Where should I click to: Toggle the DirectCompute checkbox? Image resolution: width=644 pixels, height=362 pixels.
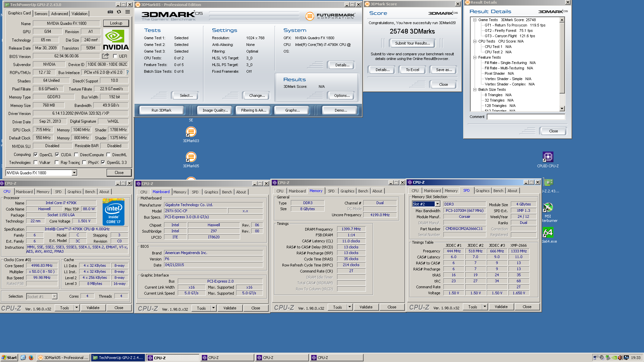(x=76, y=155)
